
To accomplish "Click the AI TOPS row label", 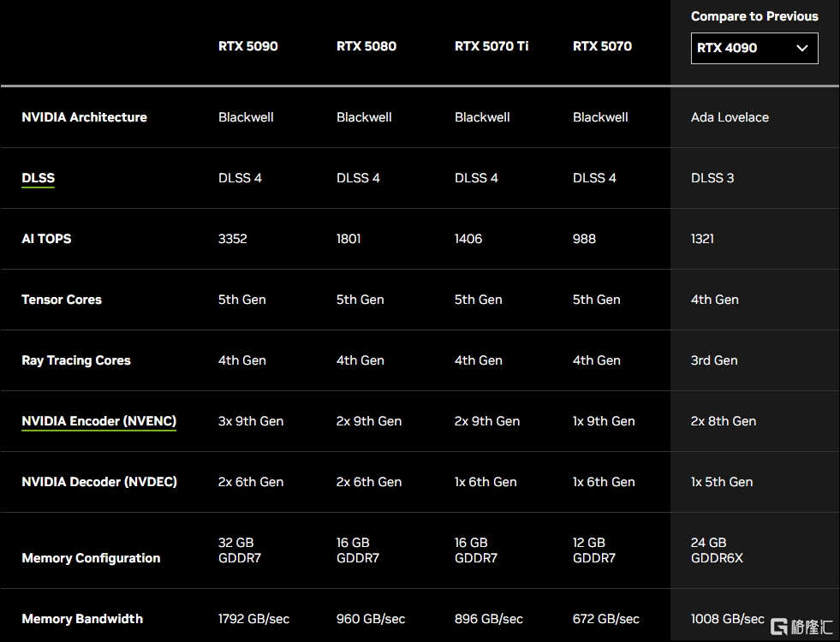I will (x=46, y=239).
